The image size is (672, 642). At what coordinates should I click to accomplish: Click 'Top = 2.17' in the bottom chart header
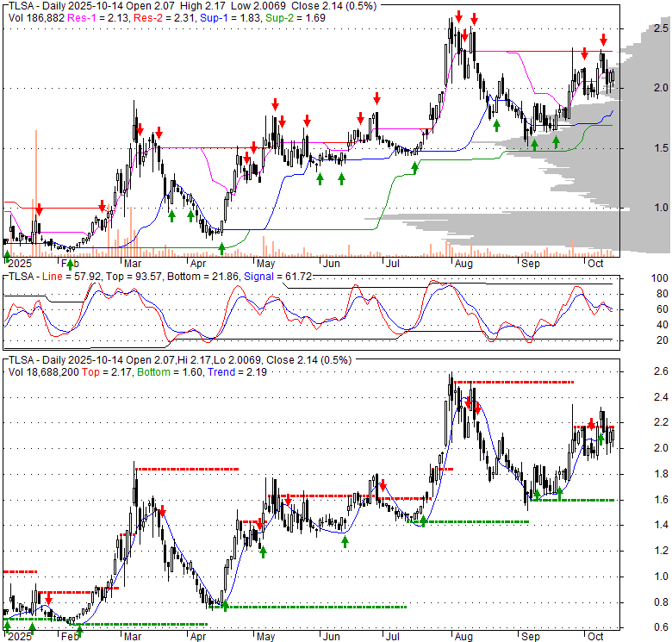(107, 372)
